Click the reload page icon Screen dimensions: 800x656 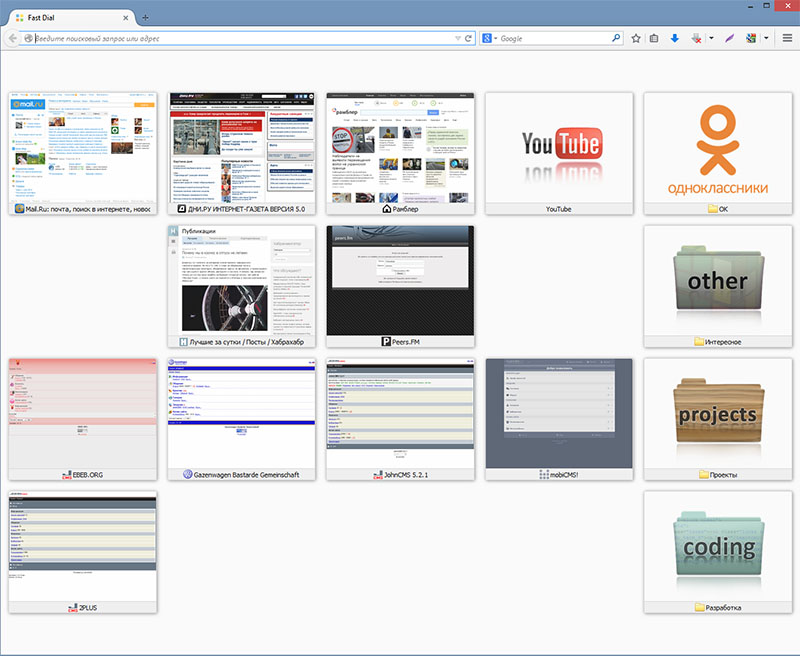point(468,38)
